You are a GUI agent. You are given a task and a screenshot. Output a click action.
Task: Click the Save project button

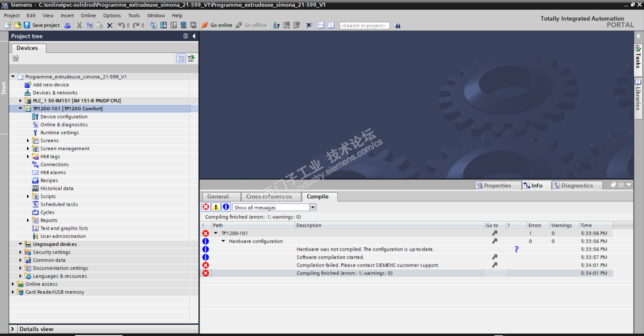tap(42, 25)
